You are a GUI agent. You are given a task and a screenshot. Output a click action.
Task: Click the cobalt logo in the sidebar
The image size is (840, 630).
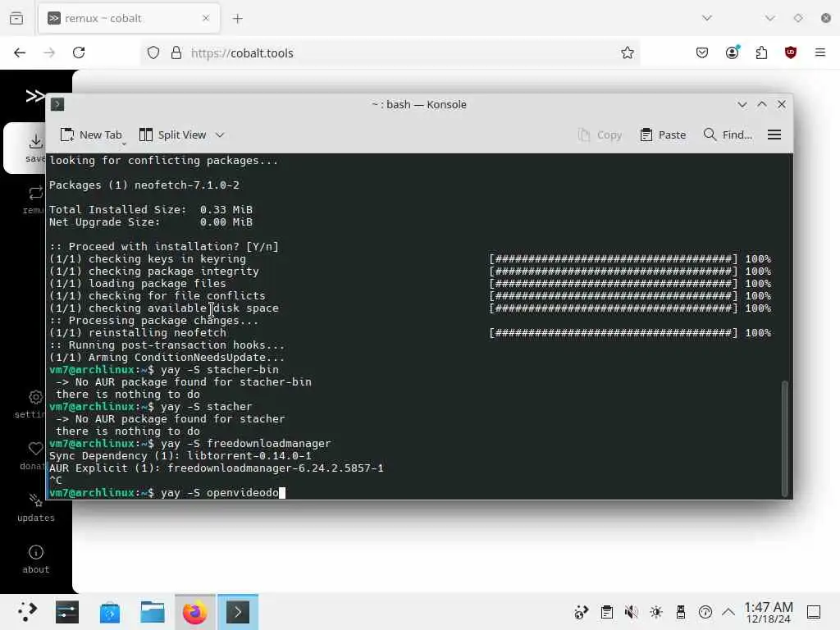pyautogui.click(x=34, y=96)
